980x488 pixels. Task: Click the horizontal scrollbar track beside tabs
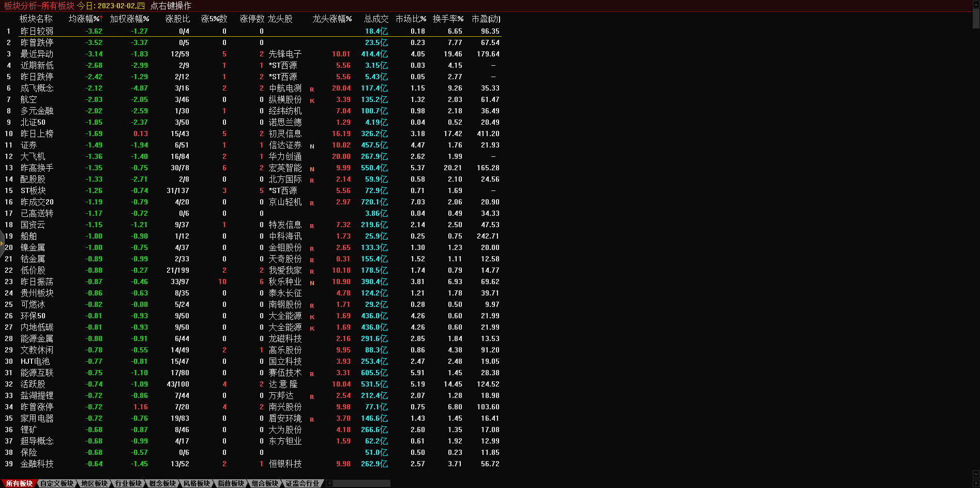(362, 483)
